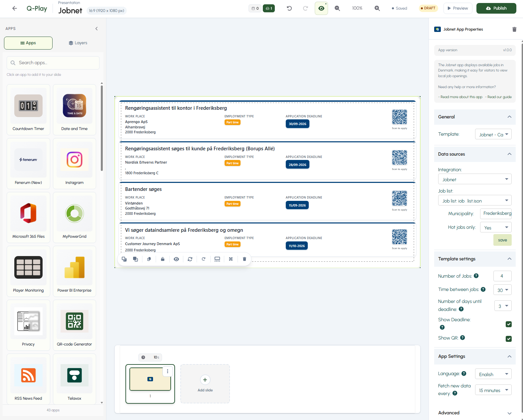Click the Municipality field showing Frederiksberg
This screenshot has width=523, height=420.
point(496,213)
